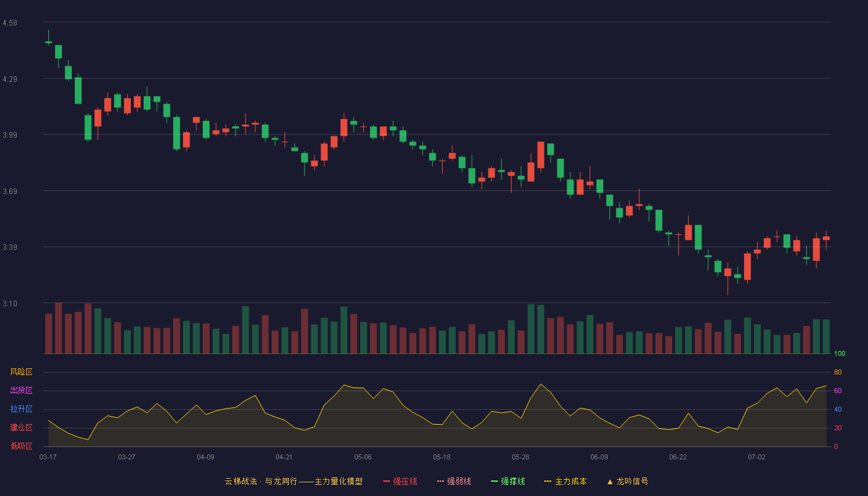This screenshot has height=496, width=868.
Task: Toggle the 主力成本 legend label
Action: click(571, 482)
